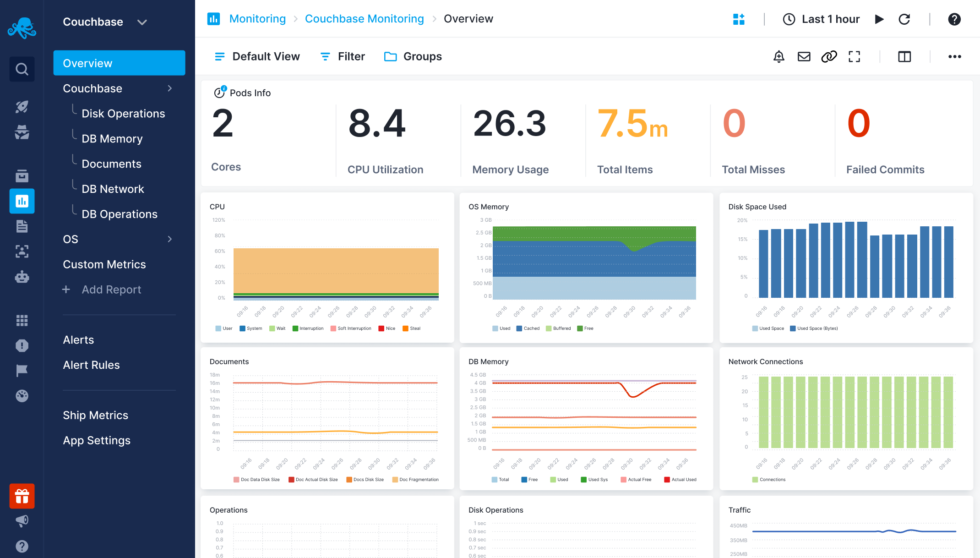Click the link/chain icon in toolbar

click(x=828, y=56)
